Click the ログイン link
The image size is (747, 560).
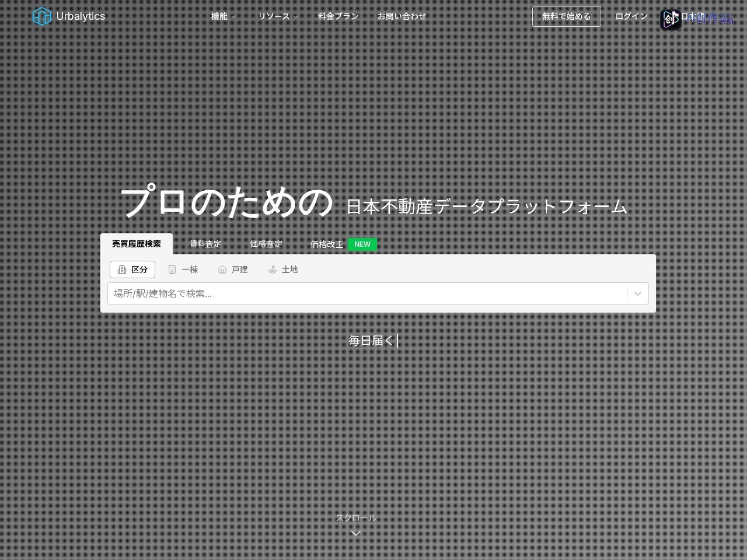click(631, 16)
